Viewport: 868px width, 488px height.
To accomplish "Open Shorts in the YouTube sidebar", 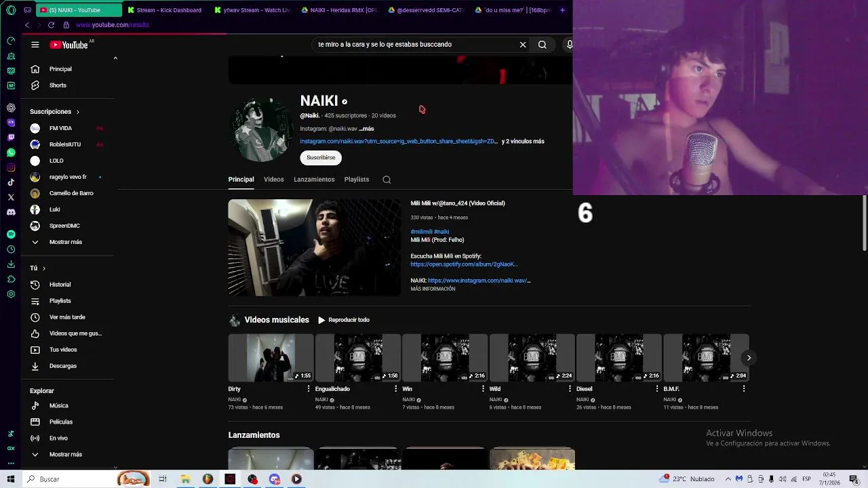I will pyautogui.click(x=58, y=85).
